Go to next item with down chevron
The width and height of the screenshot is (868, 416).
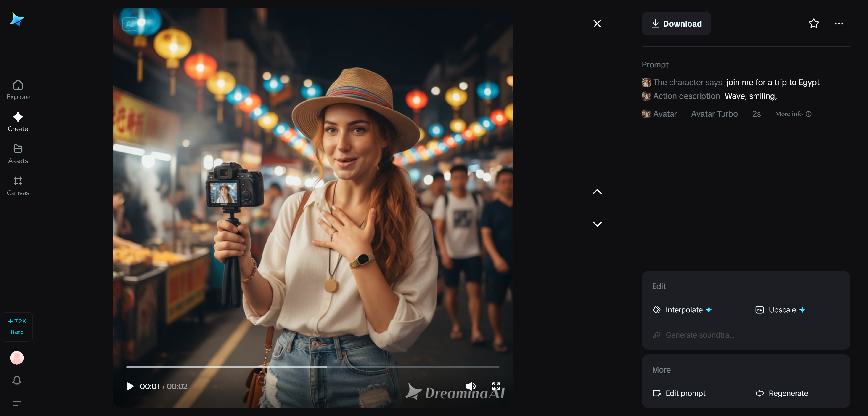(597, 224)
